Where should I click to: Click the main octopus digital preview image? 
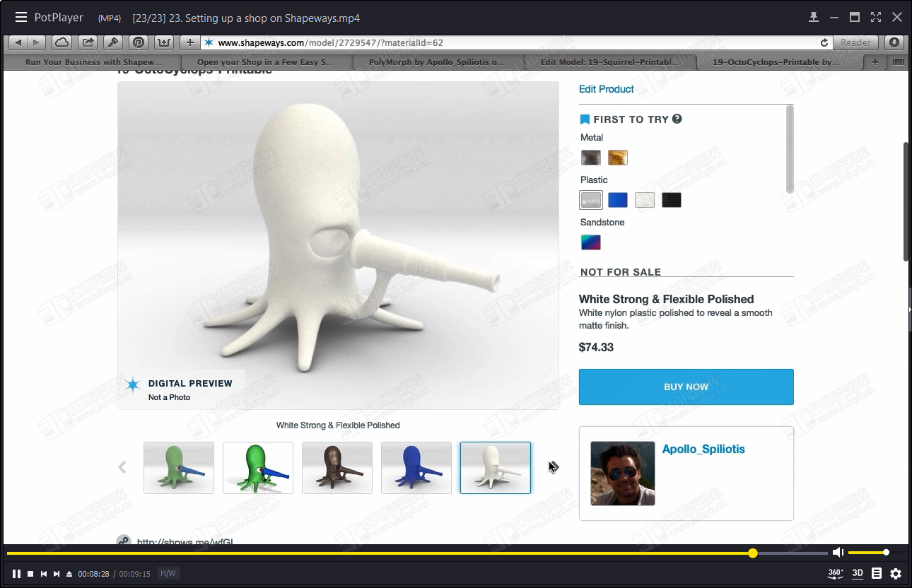click(x=338, y=245)
